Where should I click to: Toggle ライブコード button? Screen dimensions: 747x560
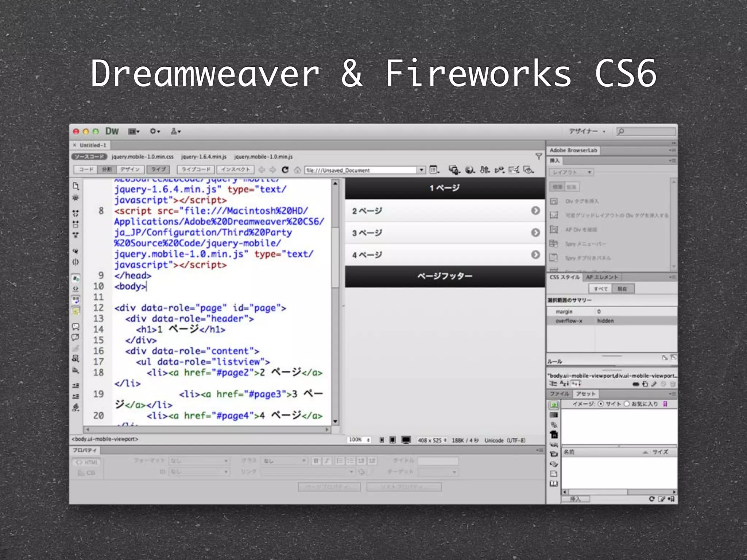(x=196, y=170)
